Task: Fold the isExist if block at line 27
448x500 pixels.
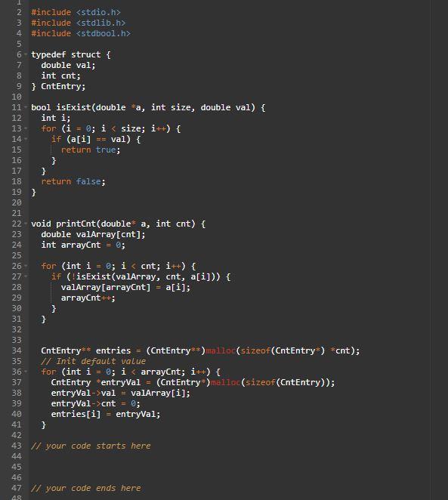Action: (x=26, y=276)
